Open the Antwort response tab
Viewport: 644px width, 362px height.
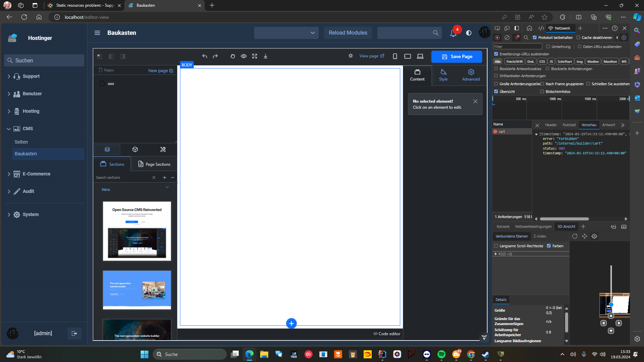click(608, 125)
